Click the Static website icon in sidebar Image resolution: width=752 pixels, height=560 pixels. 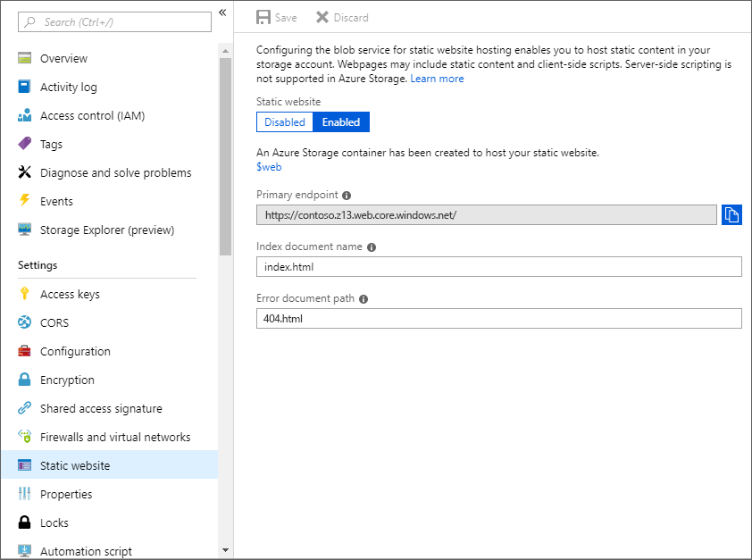click(x=24, y=465)
